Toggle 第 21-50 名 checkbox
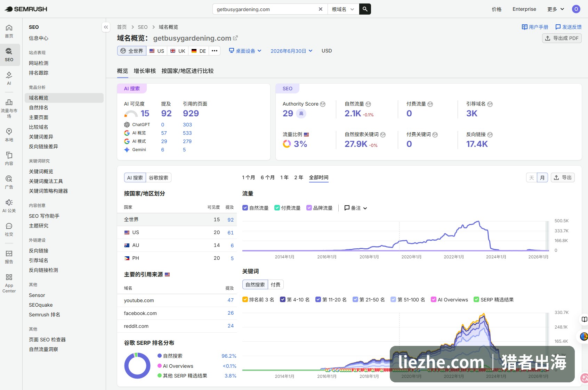This screenshot has height=390, width=588. tap(355, 299)
